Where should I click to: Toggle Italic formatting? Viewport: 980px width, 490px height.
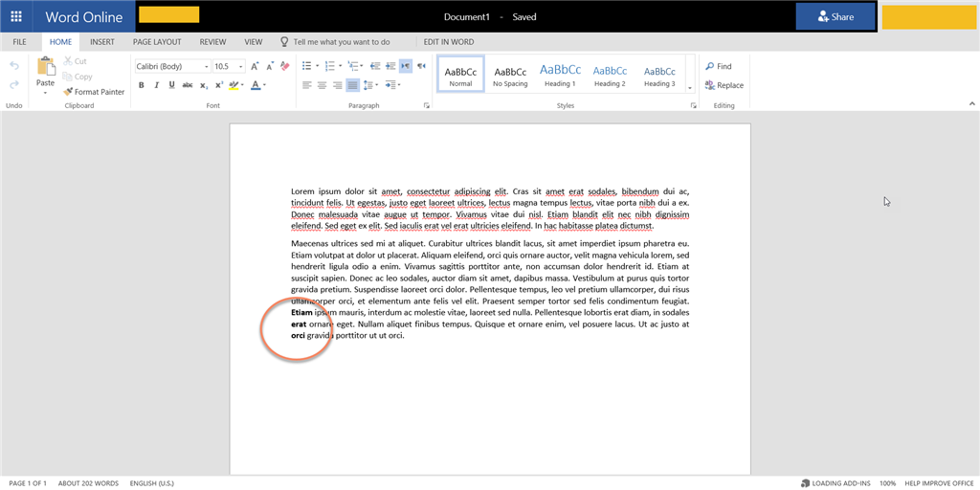(156, 85)
